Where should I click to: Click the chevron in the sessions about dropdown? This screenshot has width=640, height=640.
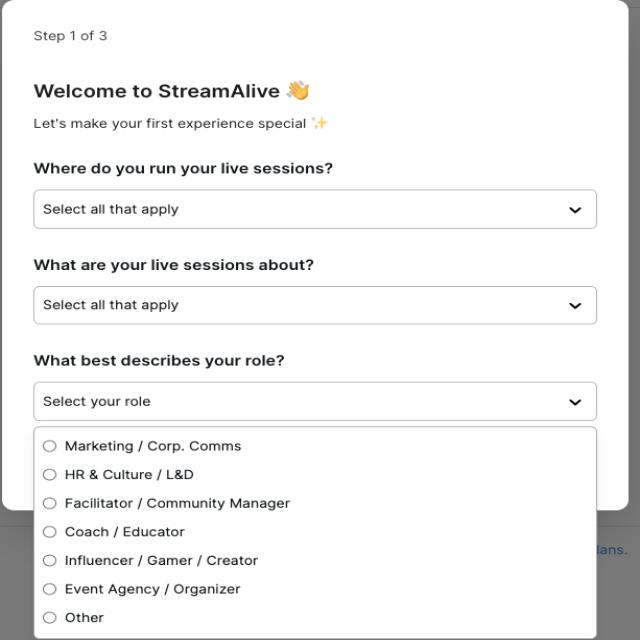click(x=575, y=306)
